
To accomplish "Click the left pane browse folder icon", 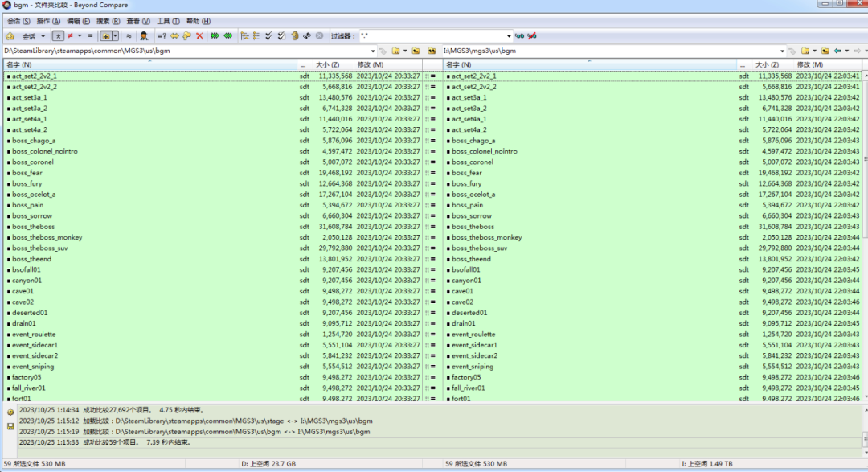I will (395, 51).
